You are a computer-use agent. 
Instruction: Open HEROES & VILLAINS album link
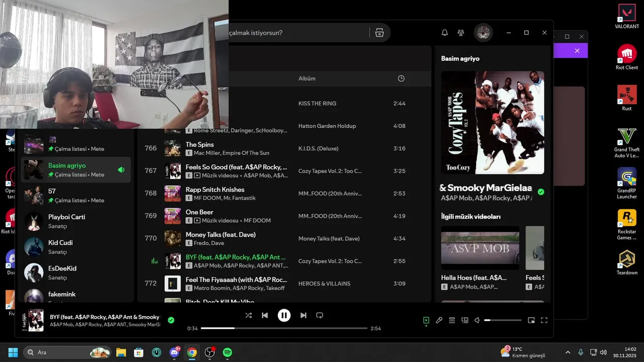[324, 284]
